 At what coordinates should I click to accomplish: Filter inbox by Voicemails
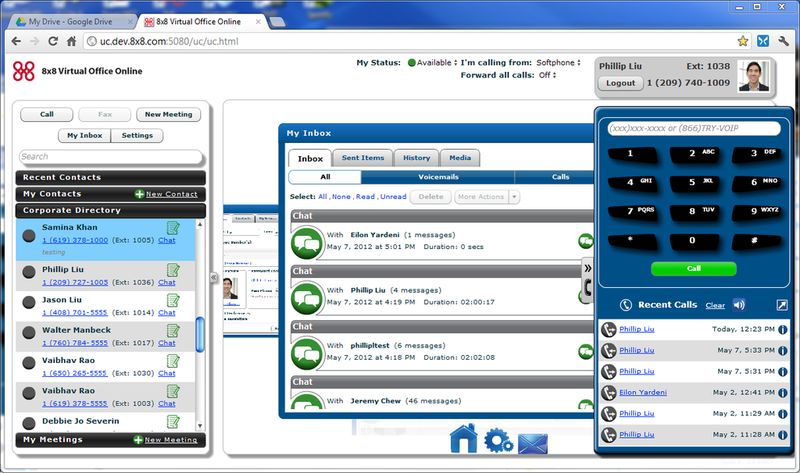click(x=438, y=177)
